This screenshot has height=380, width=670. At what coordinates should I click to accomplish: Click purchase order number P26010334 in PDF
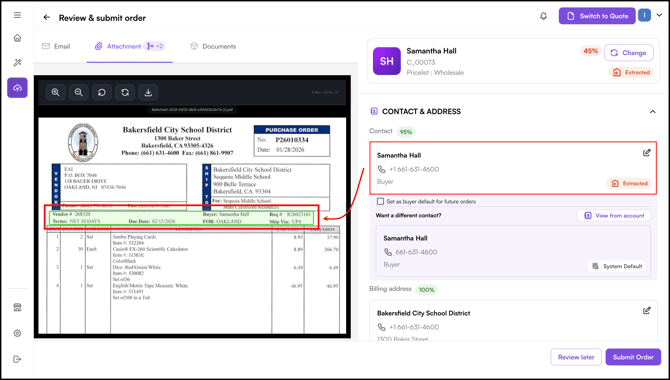(292, 140)
